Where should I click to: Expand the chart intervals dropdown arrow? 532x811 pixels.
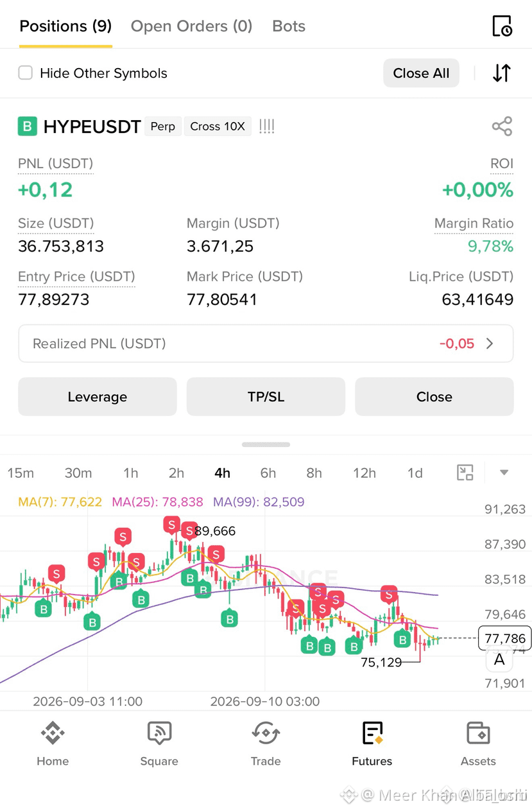[504, 473]
